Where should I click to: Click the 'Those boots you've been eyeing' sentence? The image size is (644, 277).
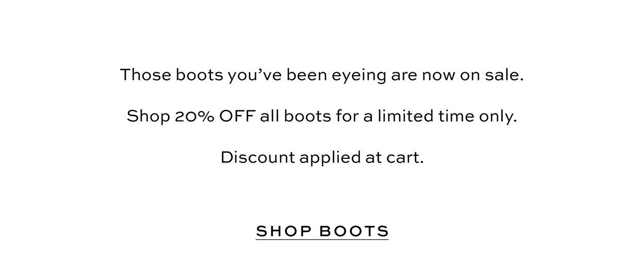click(322, 75)
